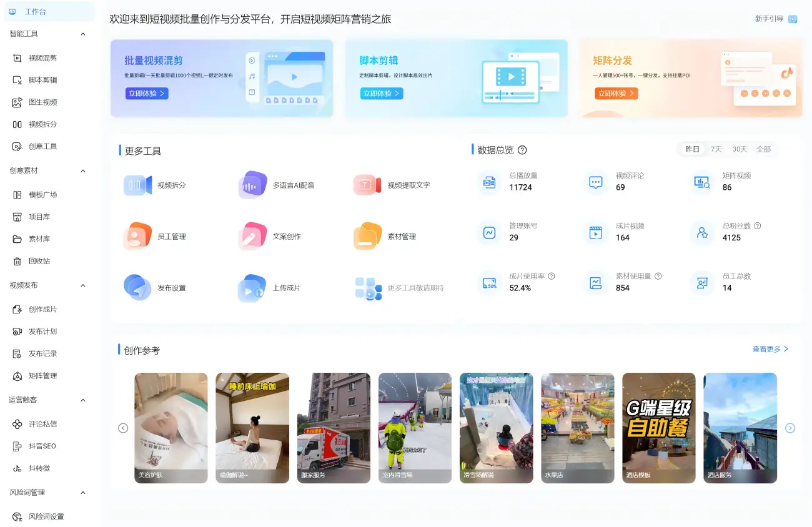The image size is (812, 527).
Task: Click the help icon beside 数据总览
Action: tap(523, 150)
